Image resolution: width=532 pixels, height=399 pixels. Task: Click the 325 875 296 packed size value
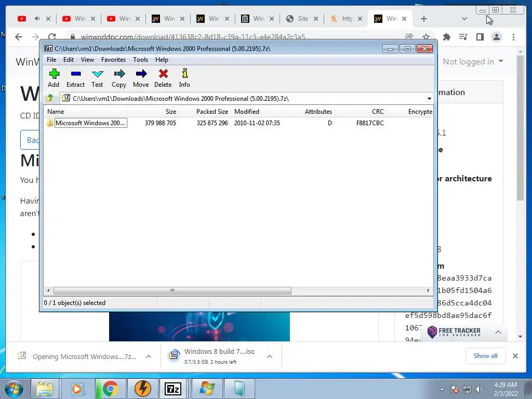click(x=212, y=123)
